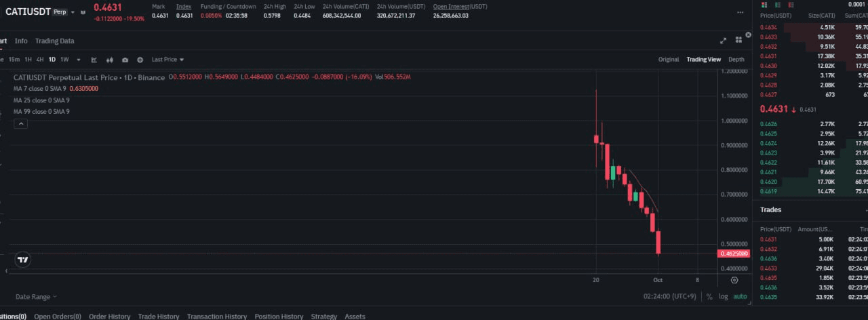Click MA 99 close 0 SMA 9 legend
Image resolution: width=868 pixels, height=320 pixels.
pos(41,111)
